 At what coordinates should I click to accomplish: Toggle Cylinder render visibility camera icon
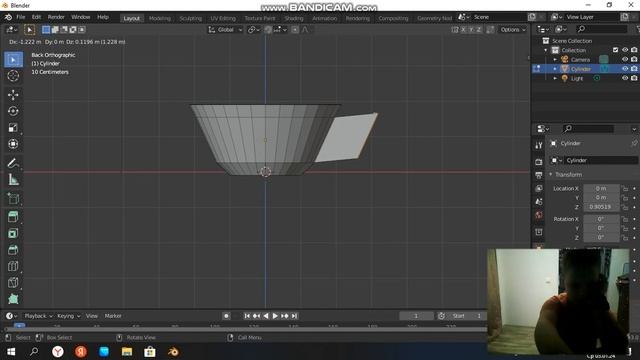point(634,69)
